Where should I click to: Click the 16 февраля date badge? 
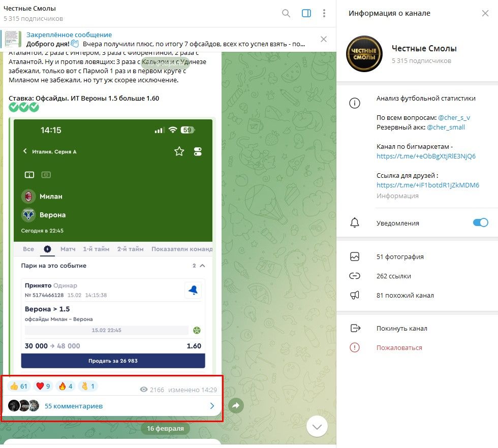[x=166, y=428]
